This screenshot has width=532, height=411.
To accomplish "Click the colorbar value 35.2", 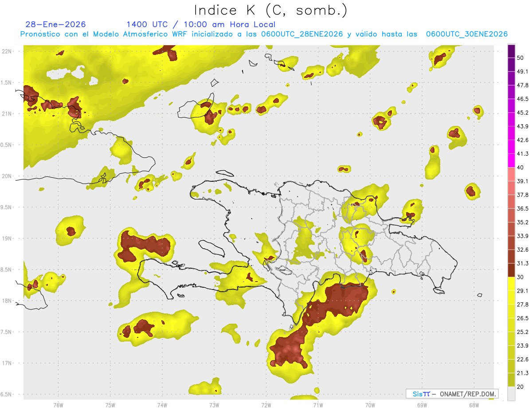I will (x=523, y=222).
